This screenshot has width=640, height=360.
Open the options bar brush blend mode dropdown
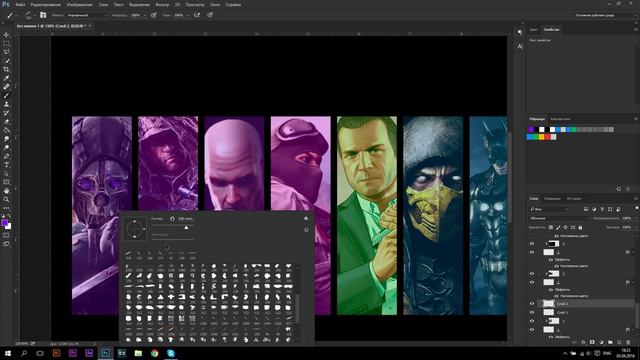87,15
